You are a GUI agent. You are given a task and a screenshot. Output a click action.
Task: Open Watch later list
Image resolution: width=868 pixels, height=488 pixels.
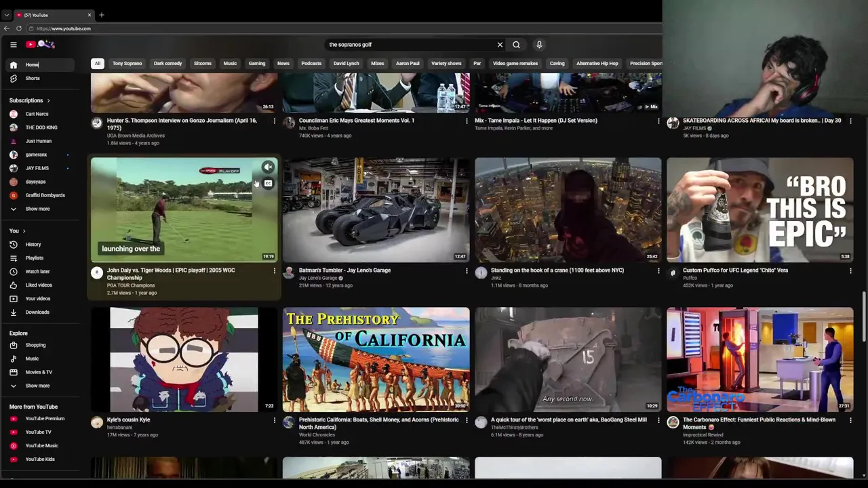click(x=41, y=272)
